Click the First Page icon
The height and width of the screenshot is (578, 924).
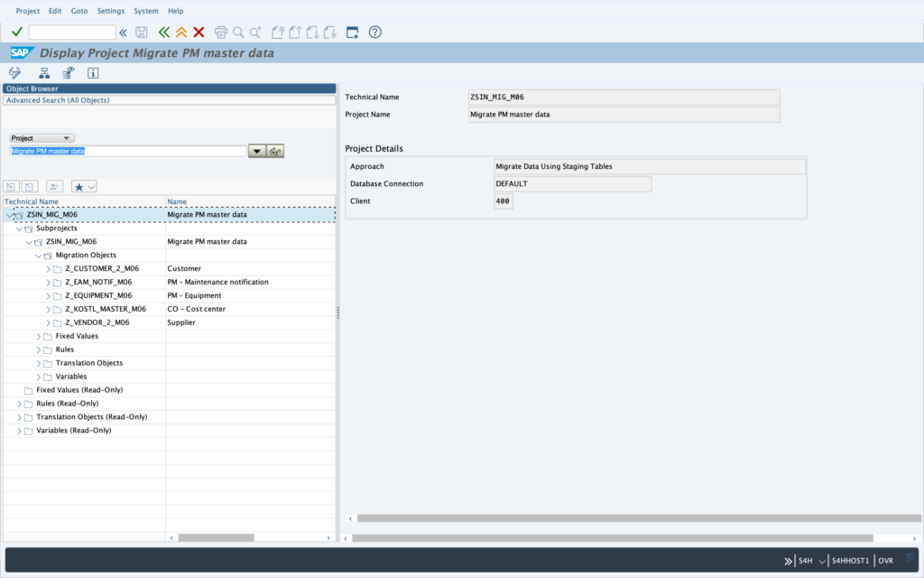pyautogui.click(x=278, y=33)
